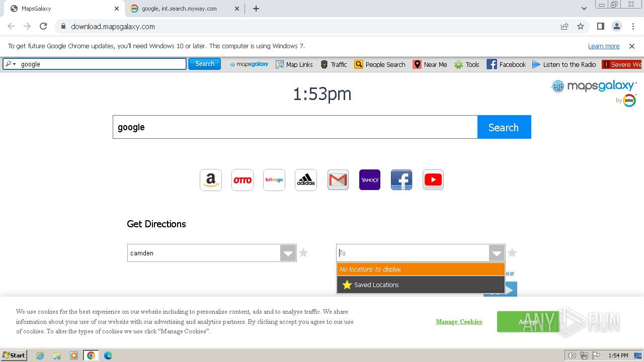Favorite the camden starting location star
Screen dimensions: 644x362
[x=303, y=253]
